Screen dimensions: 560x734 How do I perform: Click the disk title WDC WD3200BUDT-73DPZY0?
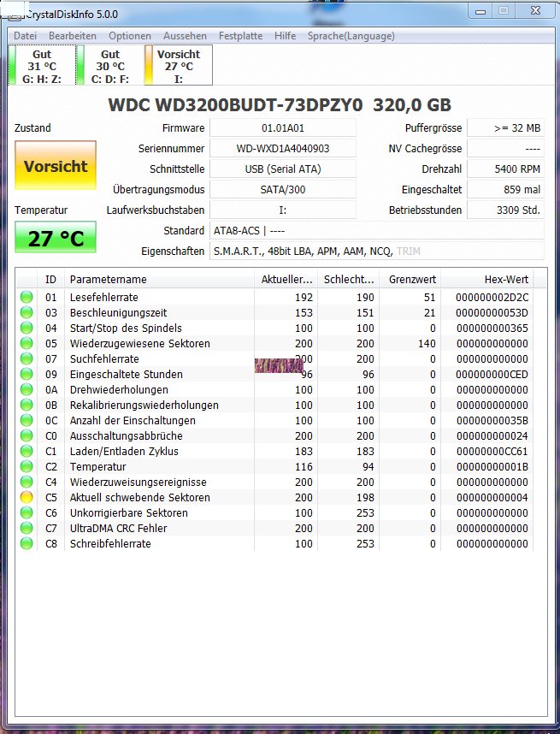point(235,105)
